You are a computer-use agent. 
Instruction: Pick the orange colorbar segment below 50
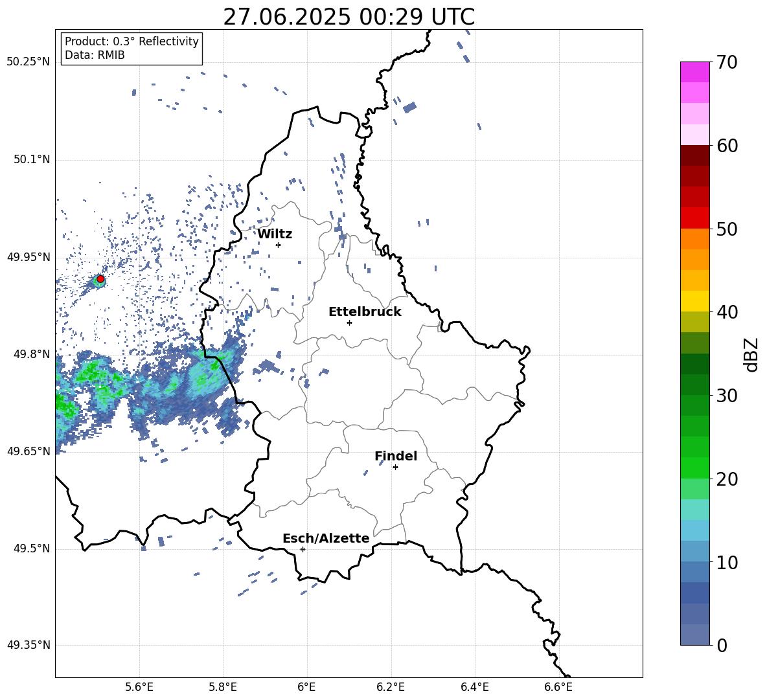(x=695, y=239)
